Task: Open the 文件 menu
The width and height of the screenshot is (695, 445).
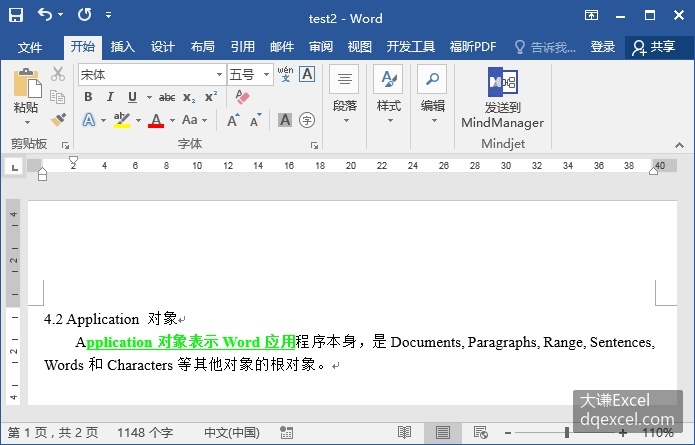Action: [x=30, y=47]
